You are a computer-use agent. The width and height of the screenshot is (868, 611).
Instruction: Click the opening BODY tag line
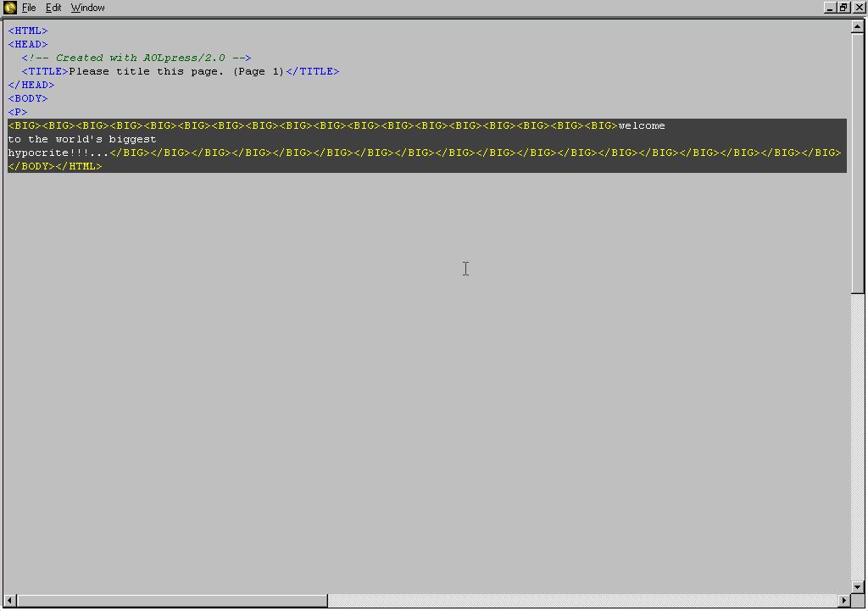pos(28,98)
